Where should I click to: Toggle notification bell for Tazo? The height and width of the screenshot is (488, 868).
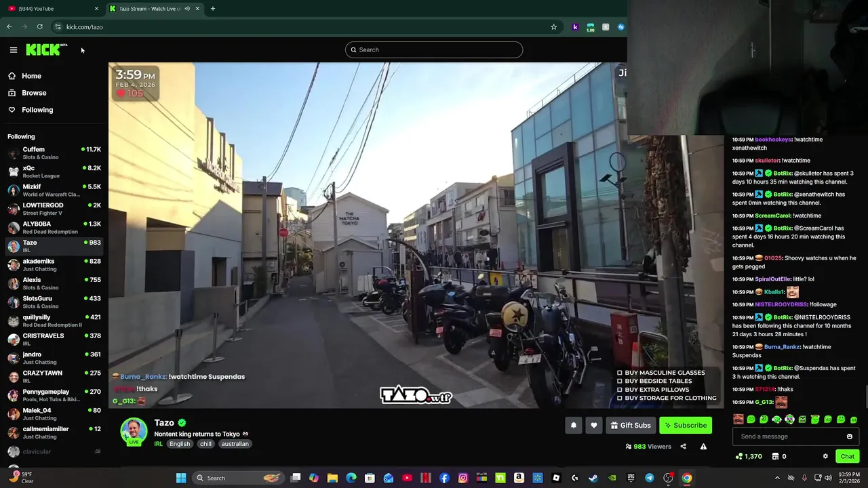[x=573, y=425]
